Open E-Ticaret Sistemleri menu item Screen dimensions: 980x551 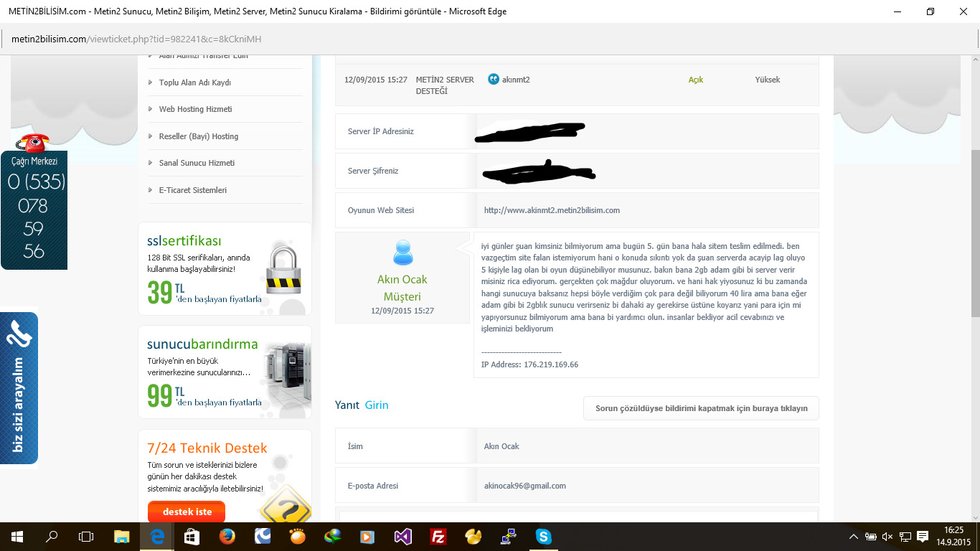pos(192,190)
